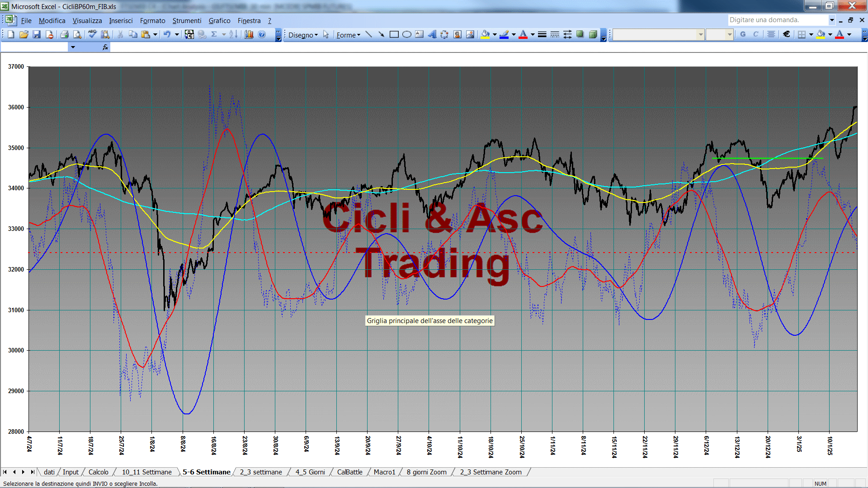Expand Drawing Fill Color dropdown arrow
868x488 pixels.
[x=495, y=35]
